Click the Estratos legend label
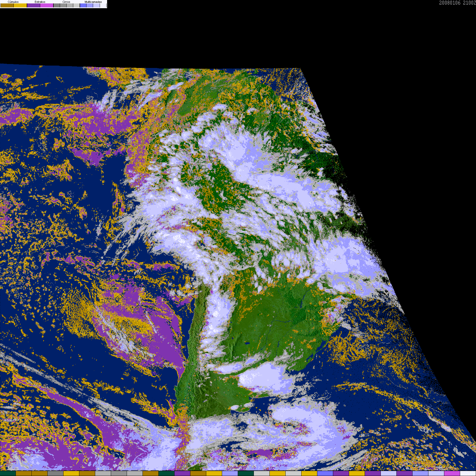 tap(40, 2)
